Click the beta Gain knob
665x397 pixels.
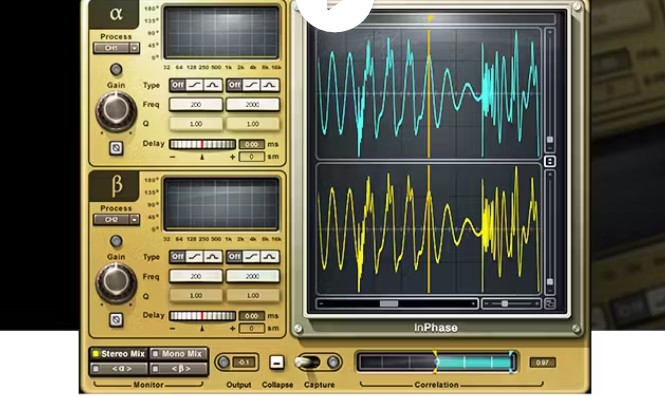tap(116, 282)
